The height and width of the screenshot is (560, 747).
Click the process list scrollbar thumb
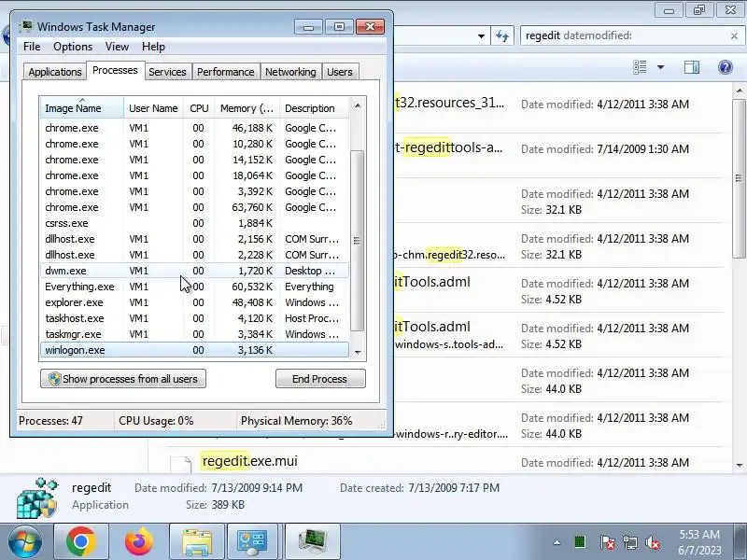click(357, 241)
